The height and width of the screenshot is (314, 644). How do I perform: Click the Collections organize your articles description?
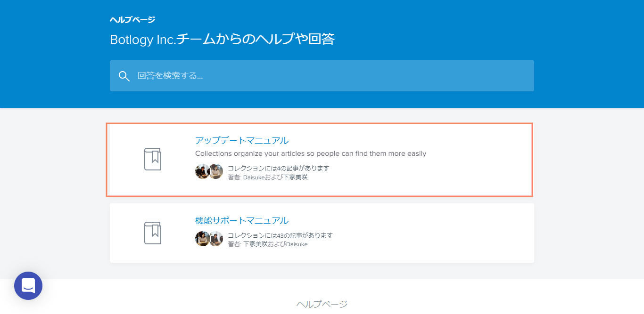coord(311,153)
